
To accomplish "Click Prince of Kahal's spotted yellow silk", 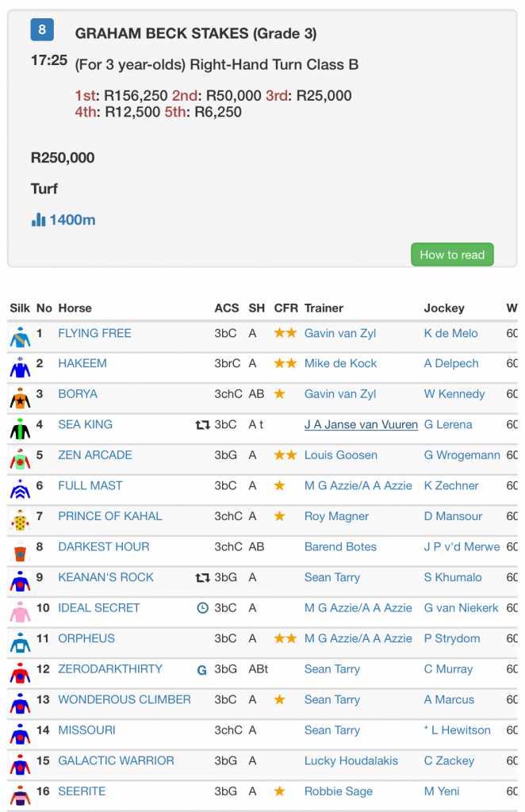I will [x=20, y=518].
